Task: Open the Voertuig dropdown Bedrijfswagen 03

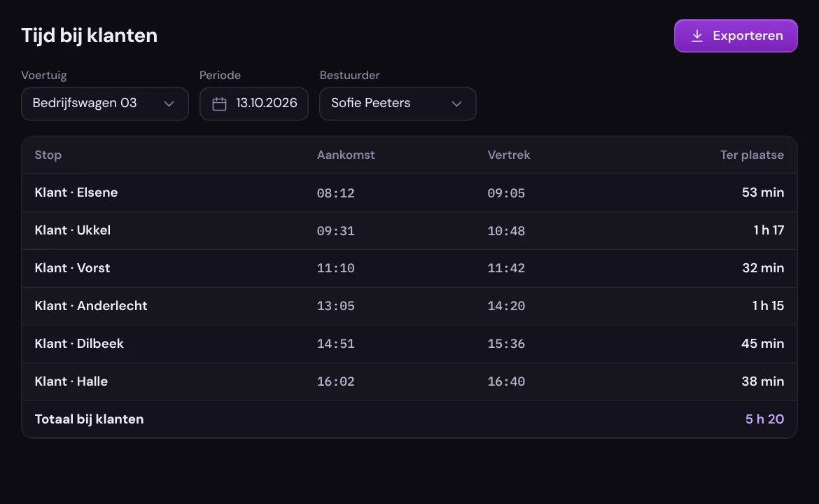Action: pos(105,104)
